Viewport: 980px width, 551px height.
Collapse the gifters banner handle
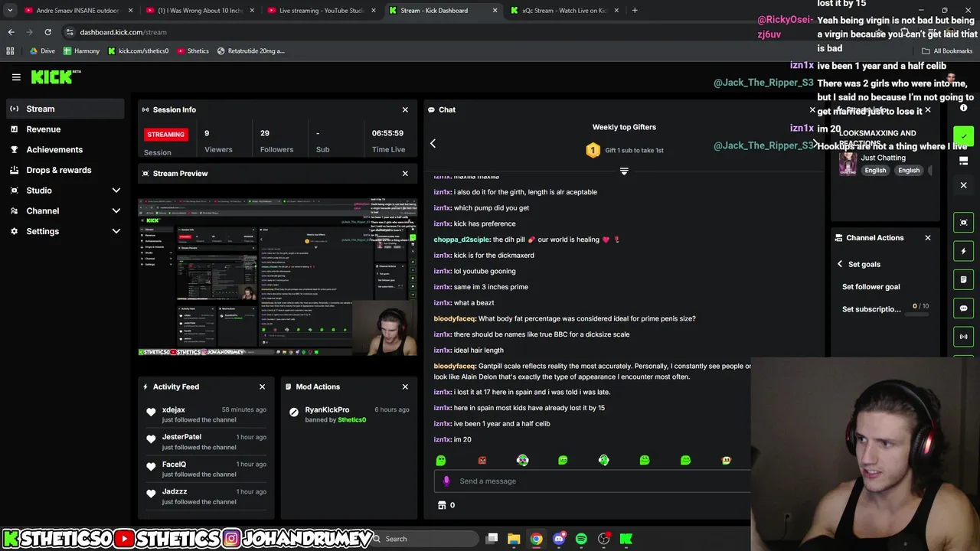point(624,171)
